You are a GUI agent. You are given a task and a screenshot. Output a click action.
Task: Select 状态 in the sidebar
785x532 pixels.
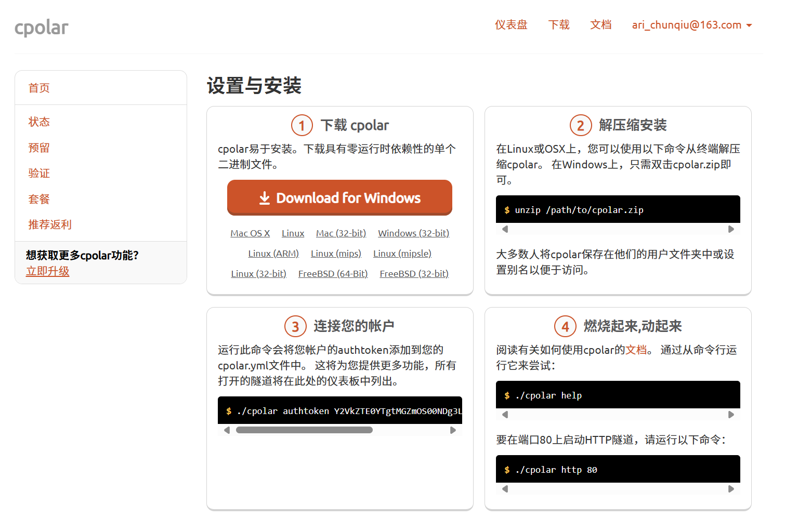click(x=39, y=122)
